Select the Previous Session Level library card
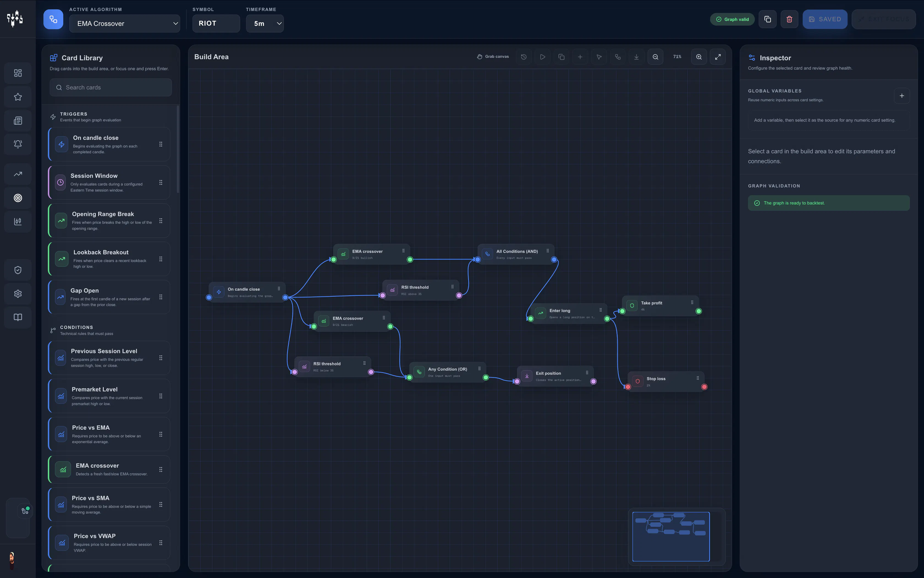Viewport: 924px width, 578px height. click(109, 358)
